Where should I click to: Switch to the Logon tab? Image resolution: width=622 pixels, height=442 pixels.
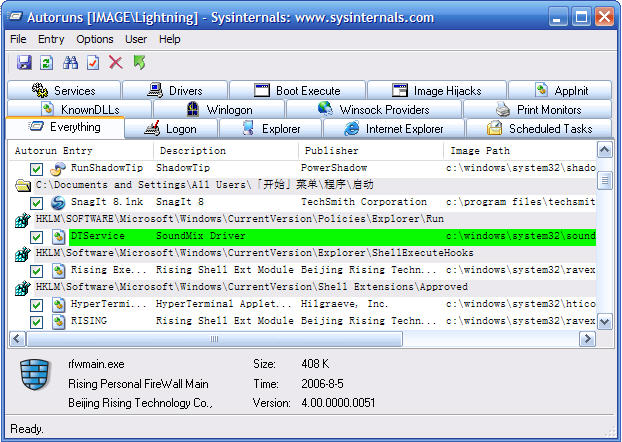click(171, 129)
